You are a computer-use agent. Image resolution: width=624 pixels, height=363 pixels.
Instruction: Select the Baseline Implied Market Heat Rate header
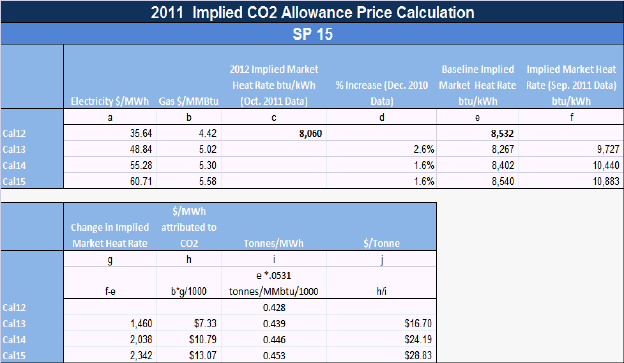pos(478,85)
